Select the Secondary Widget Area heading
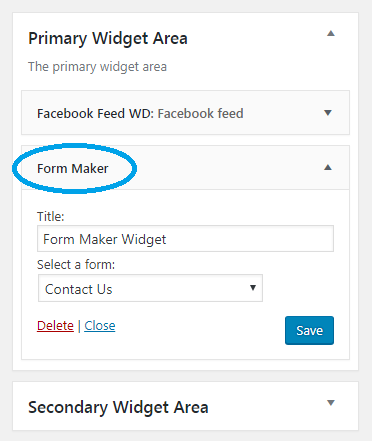Image resolution: width=372 pixels, height=441 pixels. pyautogui.click(x=118, y=407)
